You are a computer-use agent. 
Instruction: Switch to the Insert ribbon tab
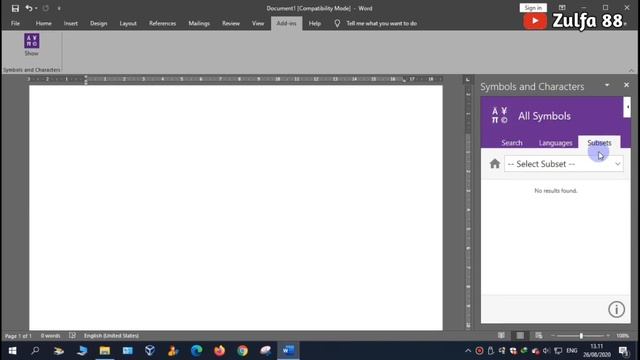[x=71, y=24]
